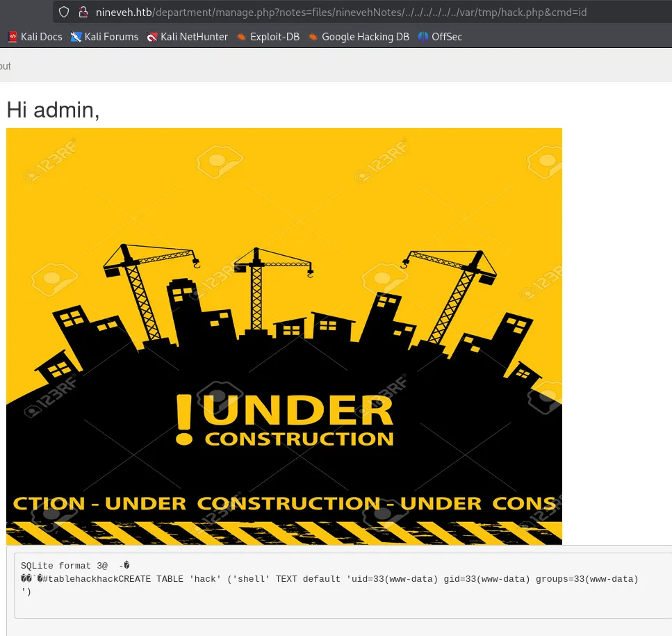Open the OffSec bookmark label

click(447, 37)
